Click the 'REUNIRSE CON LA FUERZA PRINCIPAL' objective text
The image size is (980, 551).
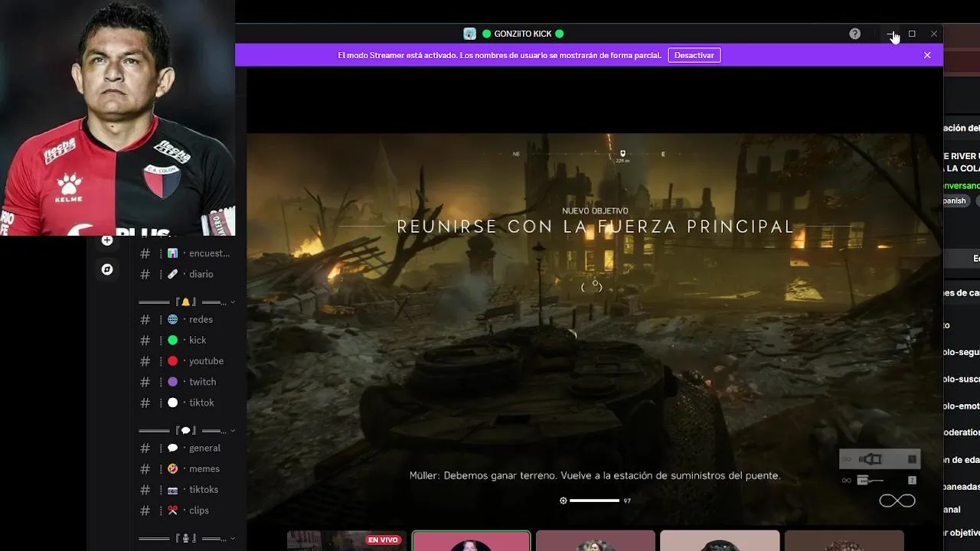(x=596, y=227)
